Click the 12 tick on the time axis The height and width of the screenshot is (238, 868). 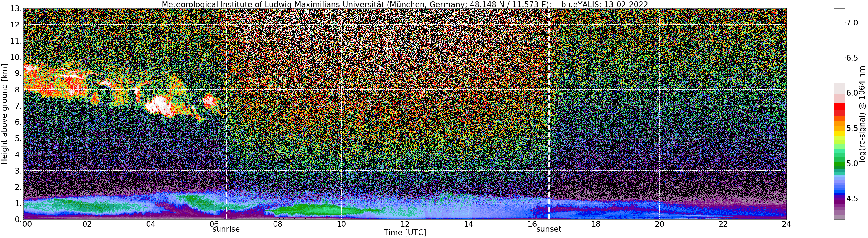point(405,224)
